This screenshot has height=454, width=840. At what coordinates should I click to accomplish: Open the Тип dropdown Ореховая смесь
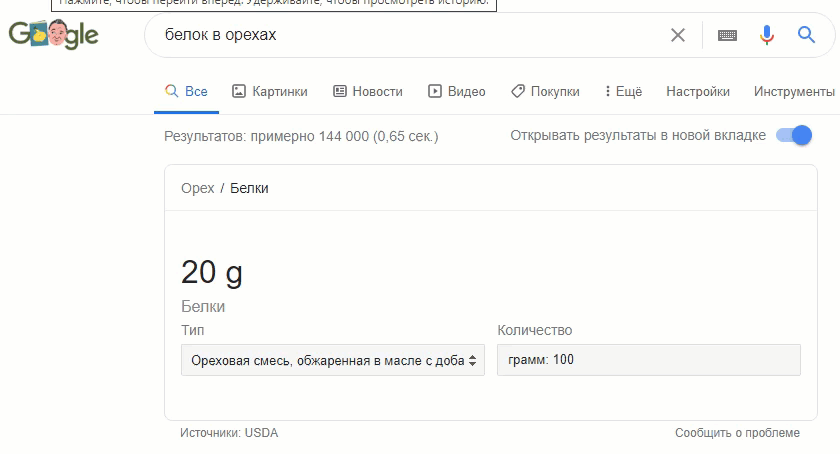click(x=333, y=360)
